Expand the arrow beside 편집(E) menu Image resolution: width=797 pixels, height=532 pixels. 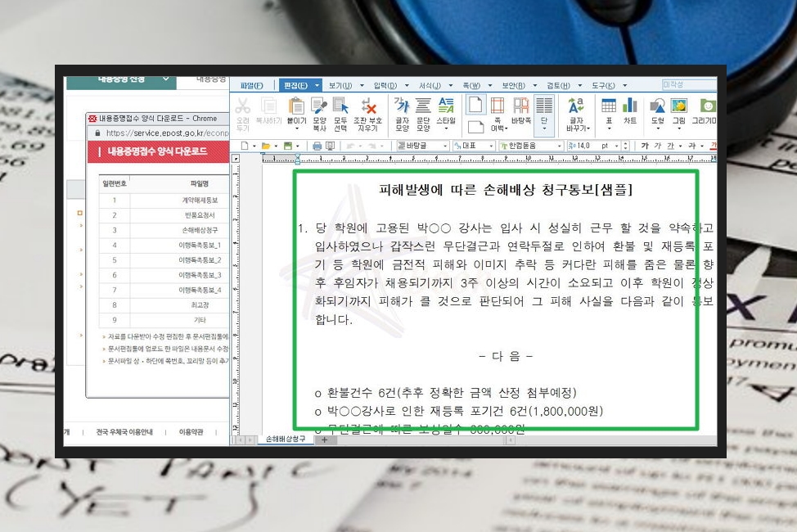click(x=317, y=85)
